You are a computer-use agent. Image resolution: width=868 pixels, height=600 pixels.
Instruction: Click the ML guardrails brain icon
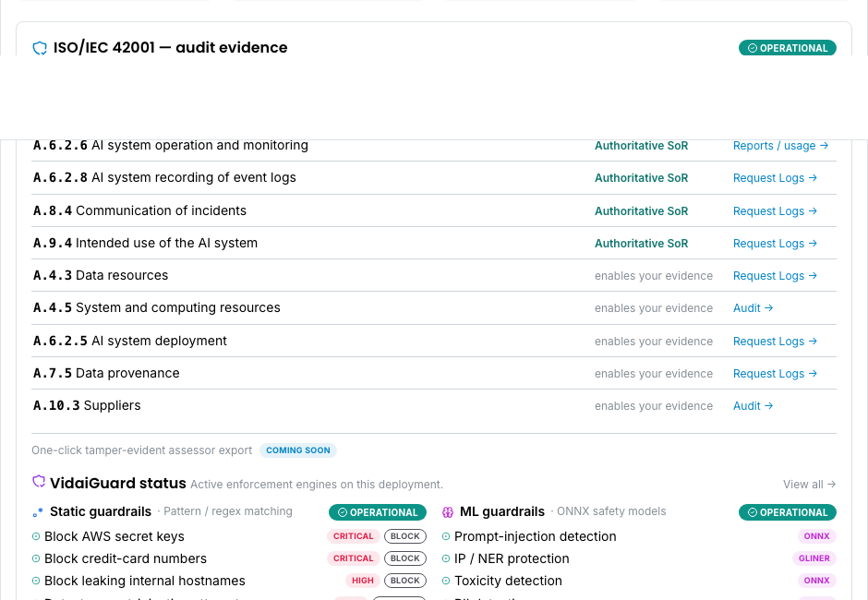click(448, 512)
